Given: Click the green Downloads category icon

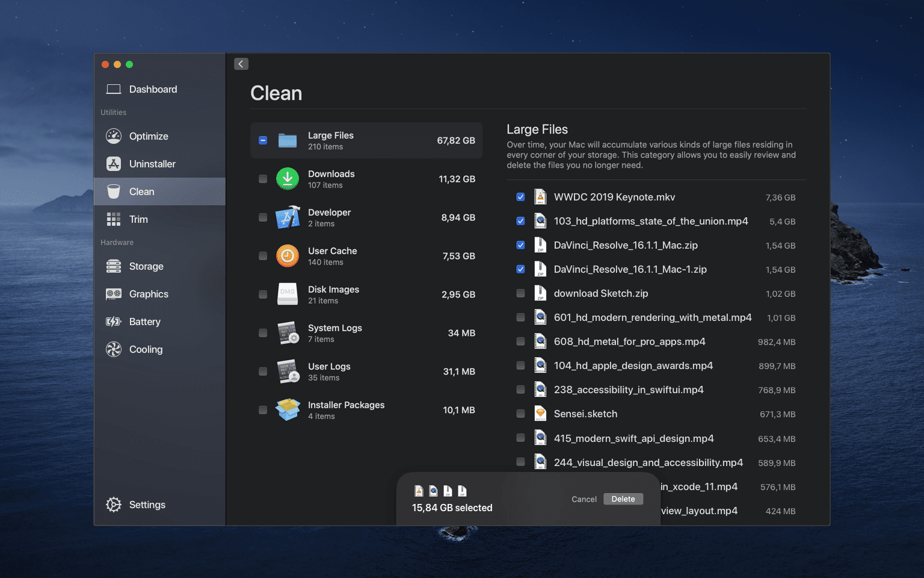Looking at the screenshot, I should 288,179.
